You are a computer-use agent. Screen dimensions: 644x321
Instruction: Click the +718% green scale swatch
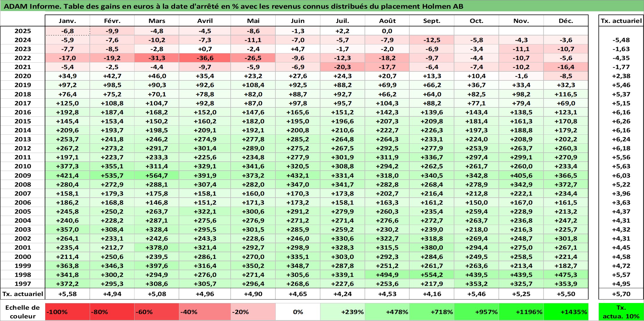432,312
